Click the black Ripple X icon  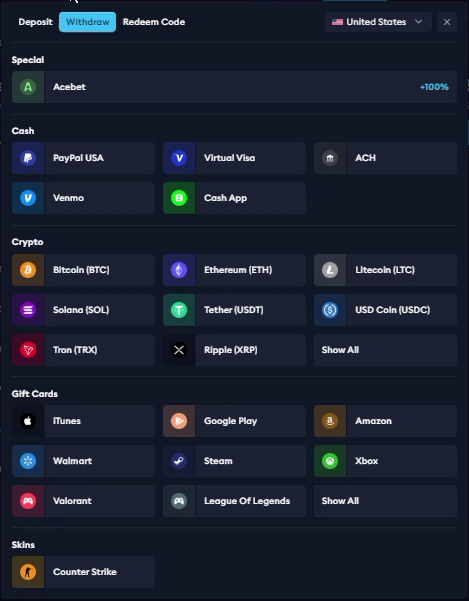pyautogui.click(x=179, y=350)
